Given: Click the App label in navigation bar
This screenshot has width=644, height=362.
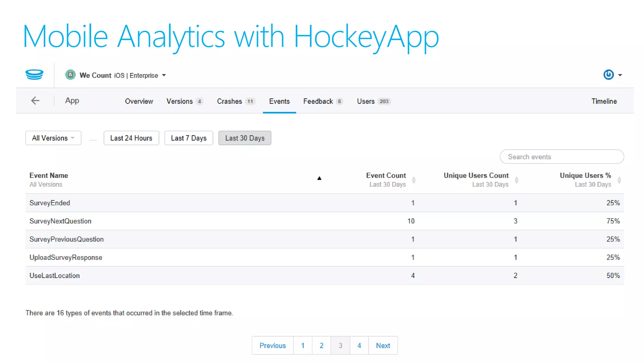Looking at the screenshot, I should (x=72, y=101).
